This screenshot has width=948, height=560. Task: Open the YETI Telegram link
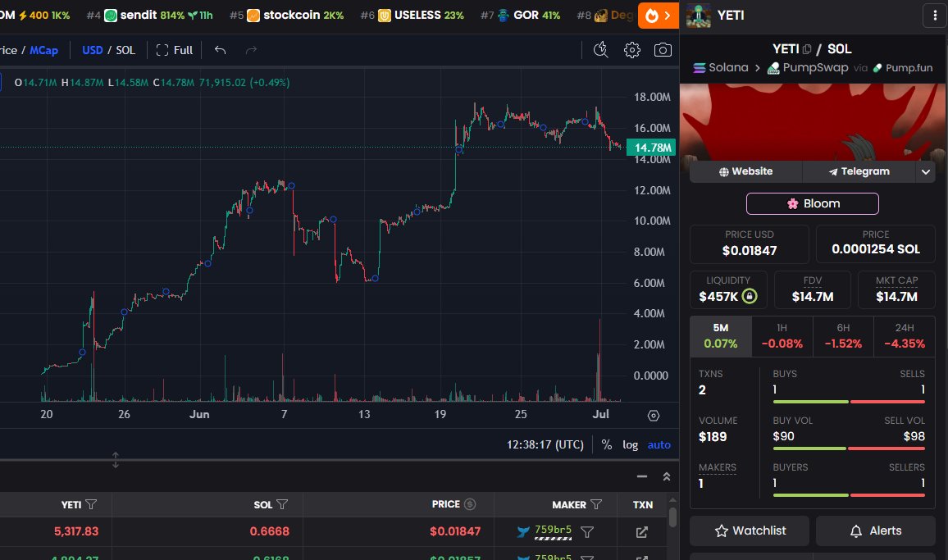coord(859,171)
